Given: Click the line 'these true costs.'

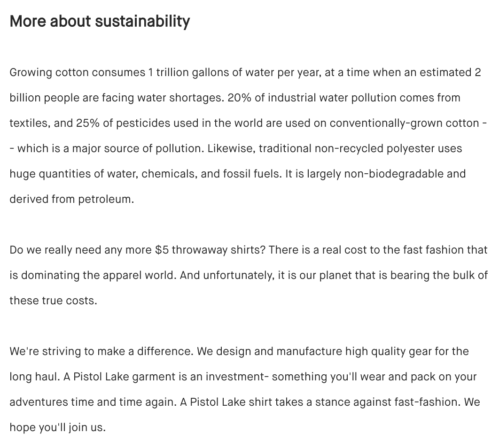Looking at the screenshot, I should point(53,301).
